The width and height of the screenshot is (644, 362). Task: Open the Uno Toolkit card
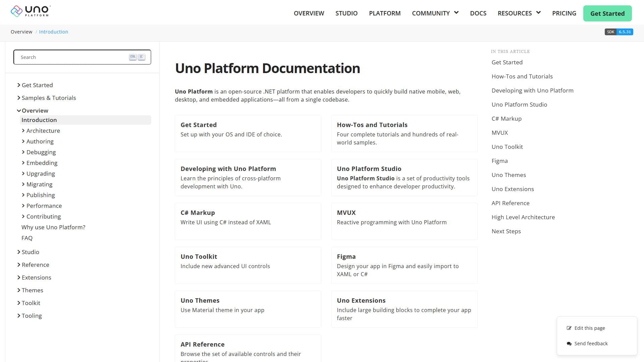[248, 265]
